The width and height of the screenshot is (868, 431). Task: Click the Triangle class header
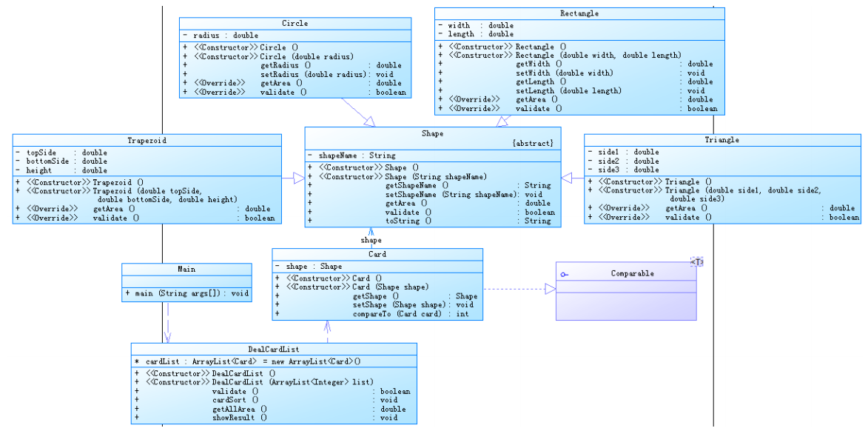722,140
